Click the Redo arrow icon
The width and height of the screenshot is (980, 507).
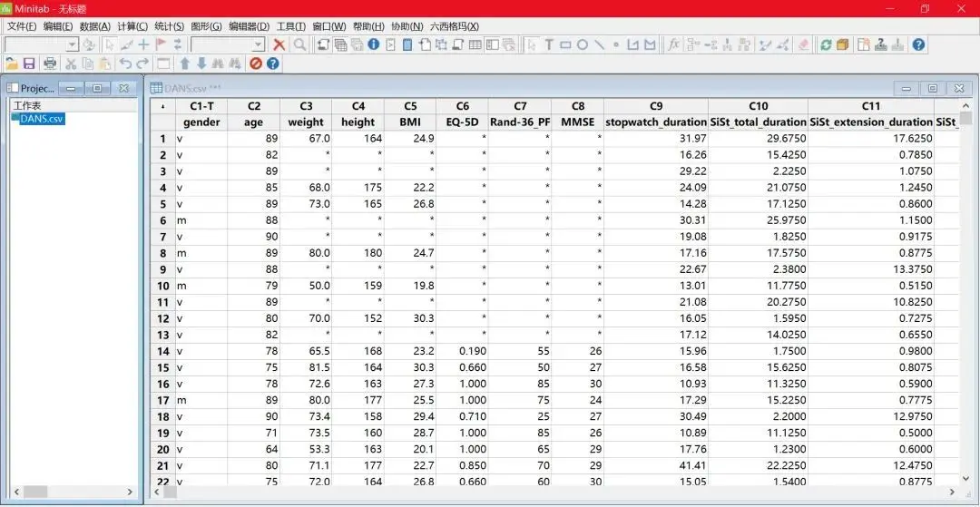coord(143,63)
